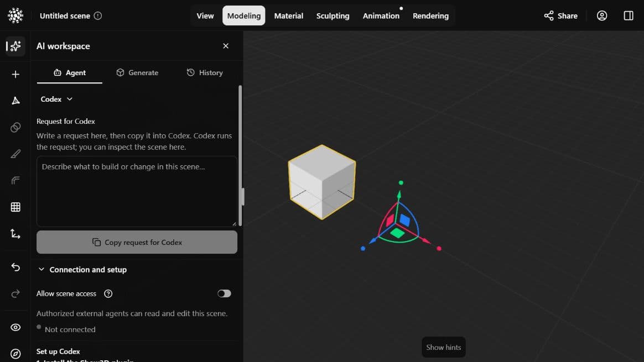
Task: Click the Show hints button
Action: pos(444,347)
